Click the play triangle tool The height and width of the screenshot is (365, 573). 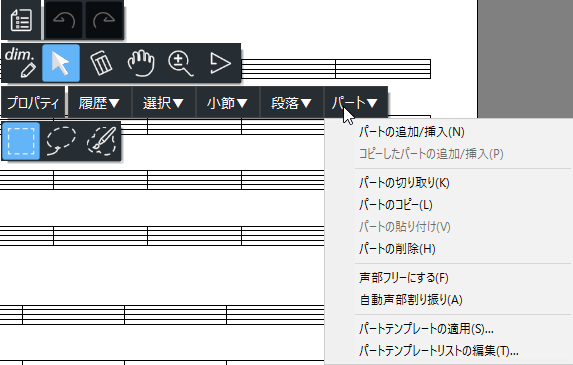coord(220,63)
